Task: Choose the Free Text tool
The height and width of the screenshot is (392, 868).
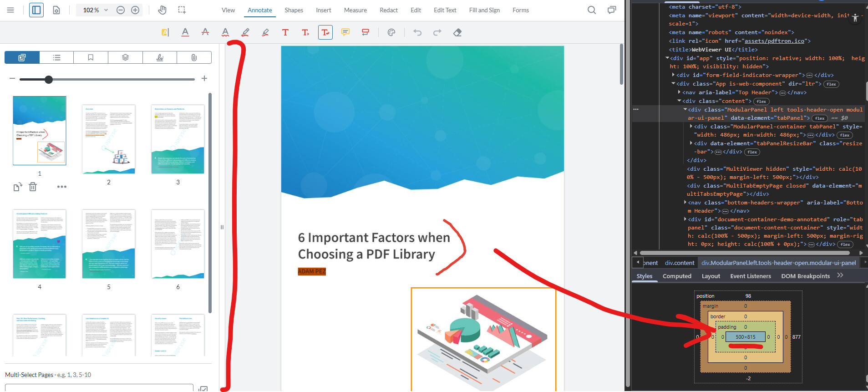Action: 285,32
